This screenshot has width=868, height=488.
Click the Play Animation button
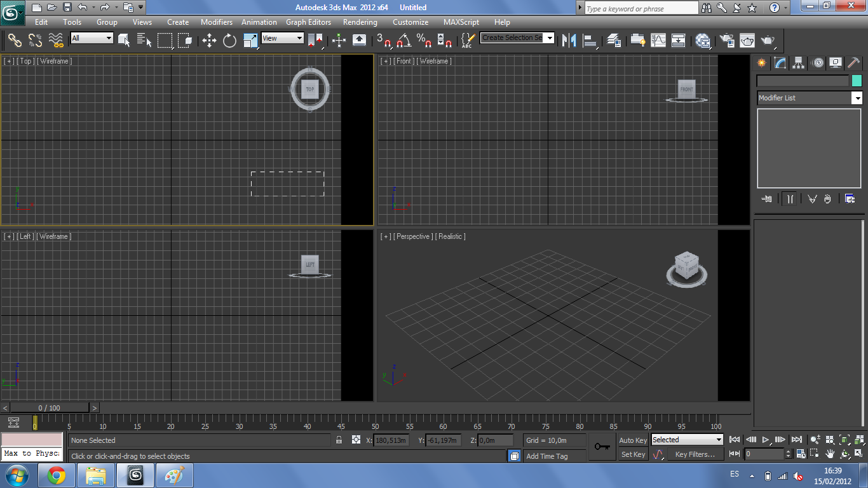coord(766,440)
